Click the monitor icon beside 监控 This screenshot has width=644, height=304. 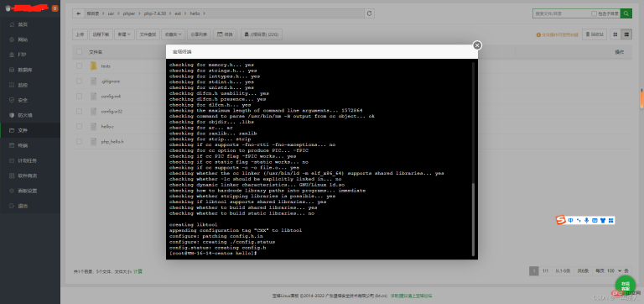tap(12, 85)
